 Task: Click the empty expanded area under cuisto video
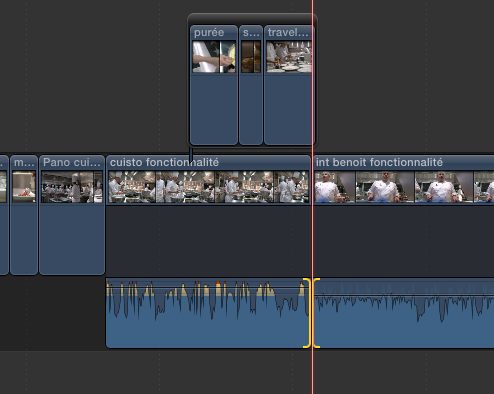click(x=208, y=241)
